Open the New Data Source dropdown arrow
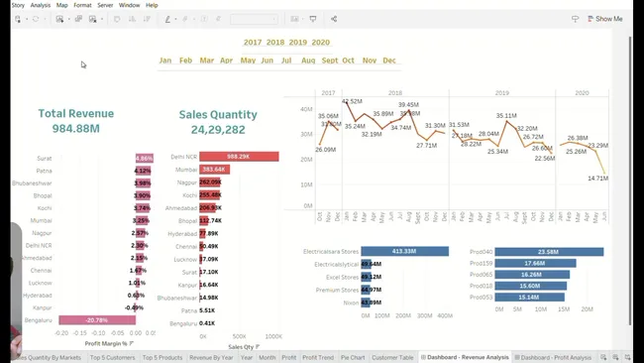 pyautogui.click(x=27, y=19)
